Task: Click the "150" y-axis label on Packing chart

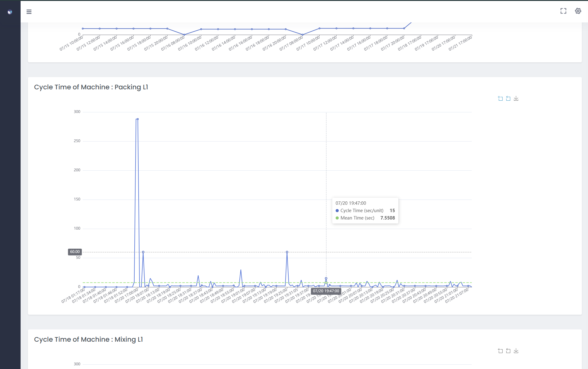Action: [x=77, y=199]
